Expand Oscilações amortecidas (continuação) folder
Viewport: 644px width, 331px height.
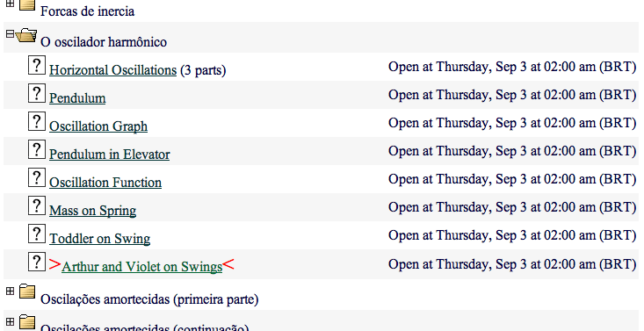[10, 322]
